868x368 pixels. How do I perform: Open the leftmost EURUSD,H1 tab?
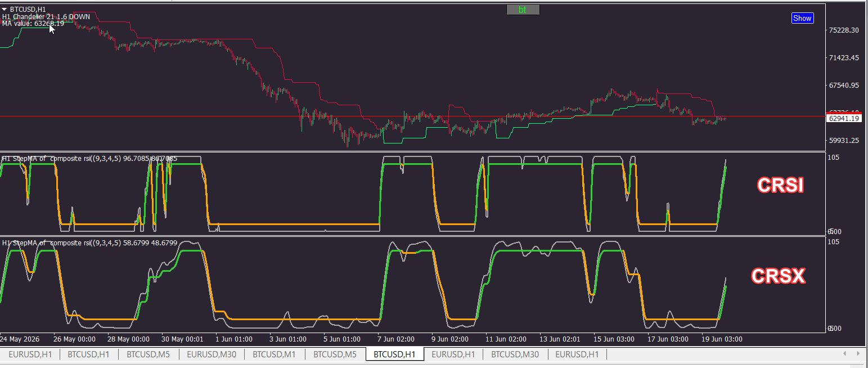(x=30, y=354)
